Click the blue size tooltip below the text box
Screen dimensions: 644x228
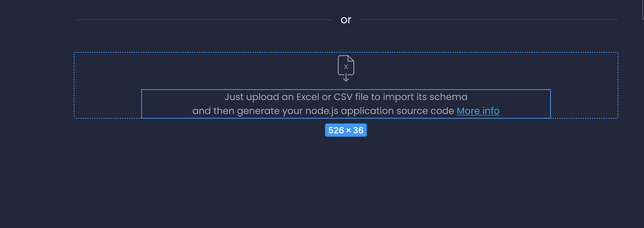pos(345,130)
